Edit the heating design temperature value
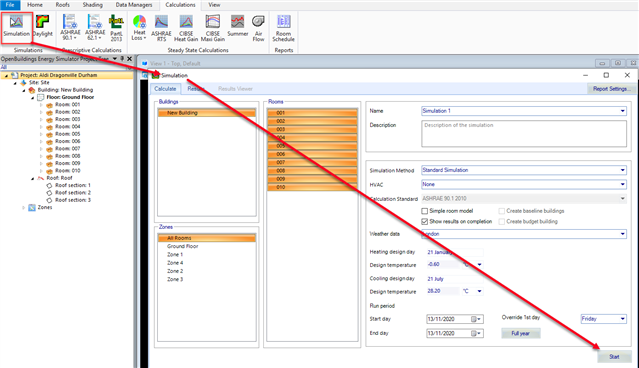The image size is (639, 368). (x=442, y=264)
